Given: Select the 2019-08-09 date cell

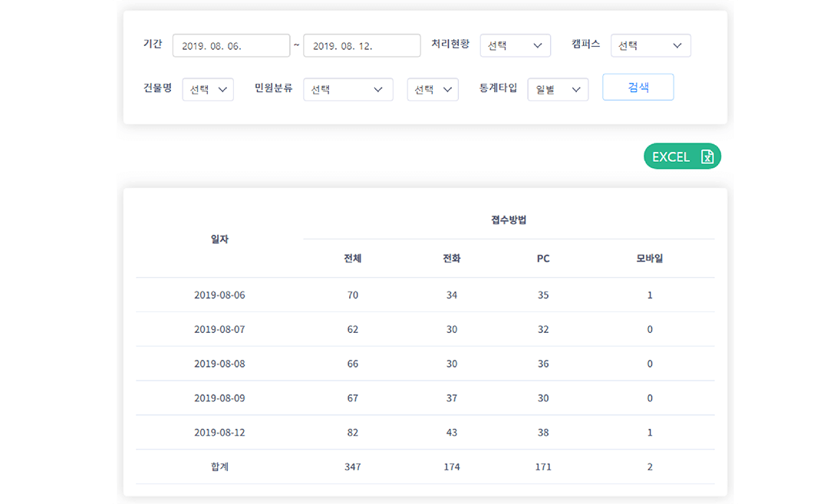Looking at the screenshot, I should coord(219,398).
